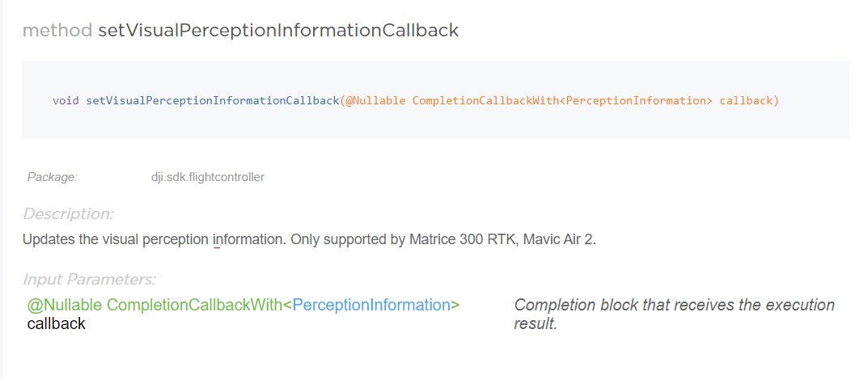The image size is (868, 380).
Task: Click the "Input Parameters:" section heading
Action: (x=89, y=280)
